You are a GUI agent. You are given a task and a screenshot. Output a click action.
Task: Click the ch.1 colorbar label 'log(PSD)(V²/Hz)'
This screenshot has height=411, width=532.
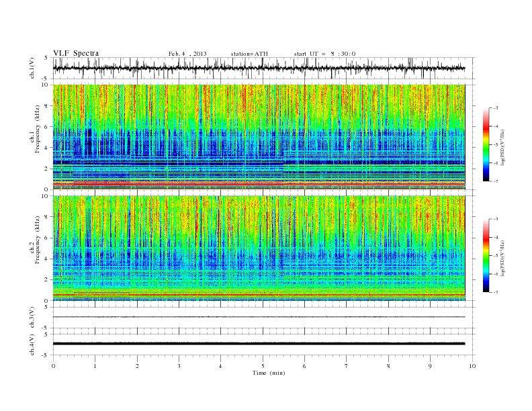click(502, 148)
